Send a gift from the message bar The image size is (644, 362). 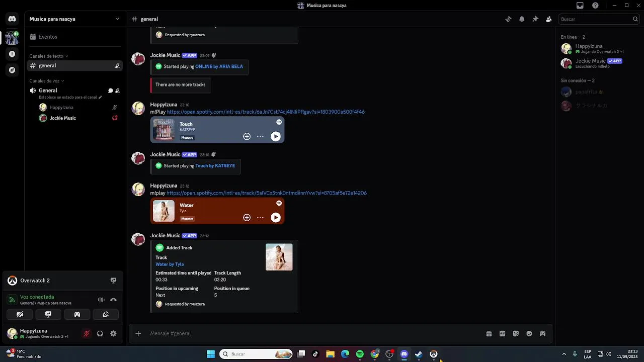point(489,333)
